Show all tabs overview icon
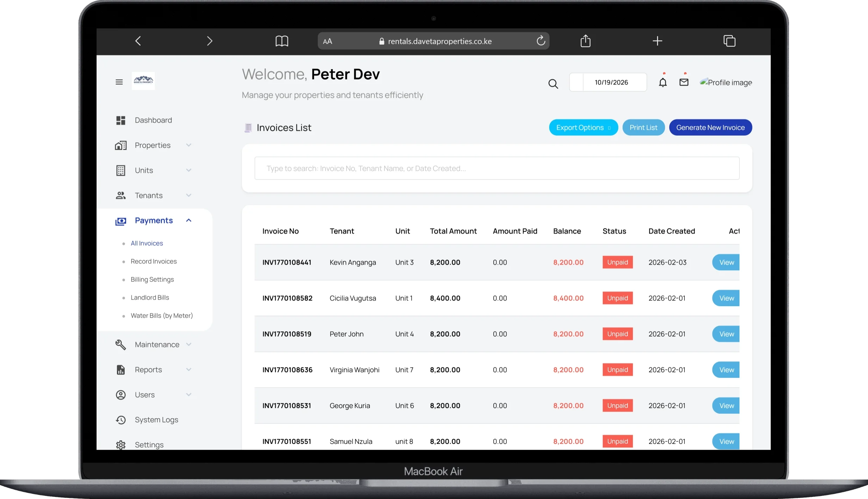The image size is (868, 499). [729, 41]
